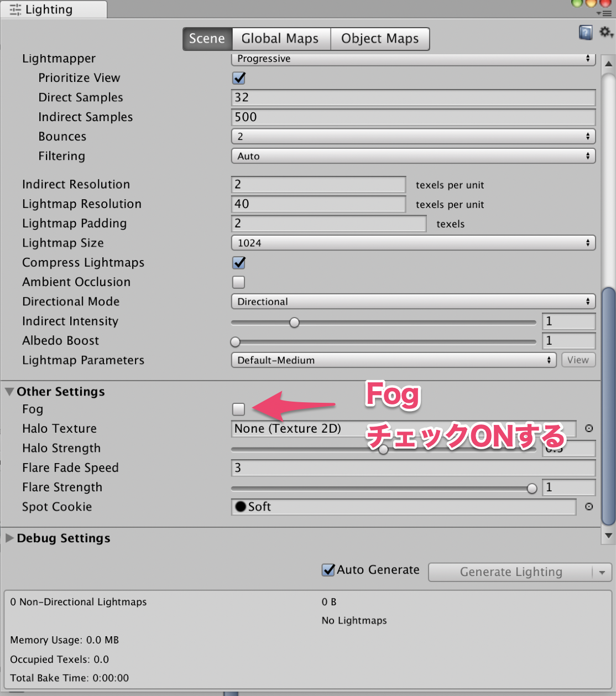Open the Lightmapper dropdown showing Progressive

pos(413,59)
